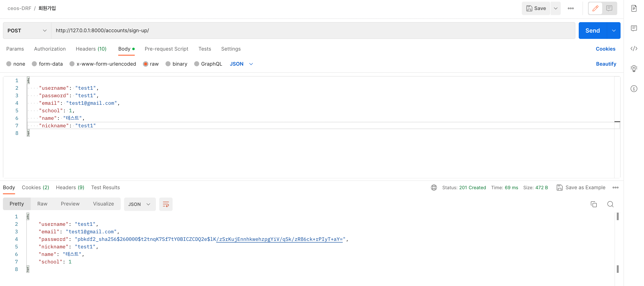Open Documentation icon in right sidebar
Viewport: 644px width, 286px height.
coord(634,8)
